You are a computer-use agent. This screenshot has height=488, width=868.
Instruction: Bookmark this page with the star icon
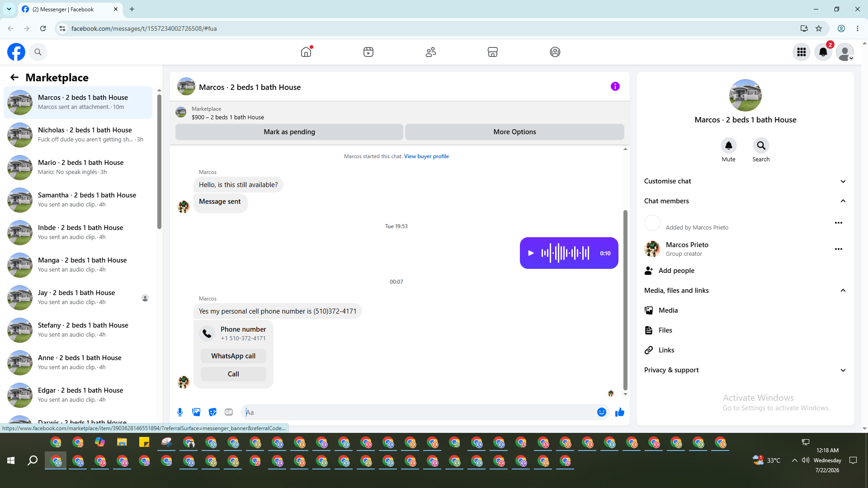tap(819, 28)
